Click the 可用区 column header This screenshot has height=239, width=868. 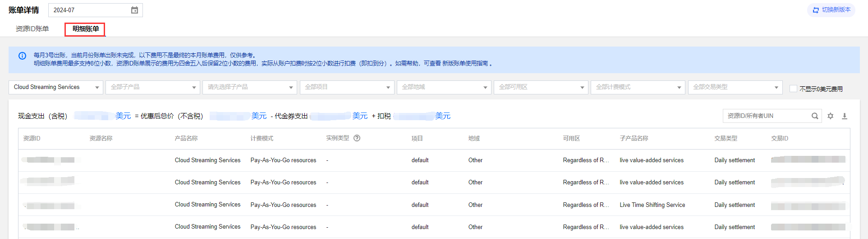[571, 138]
